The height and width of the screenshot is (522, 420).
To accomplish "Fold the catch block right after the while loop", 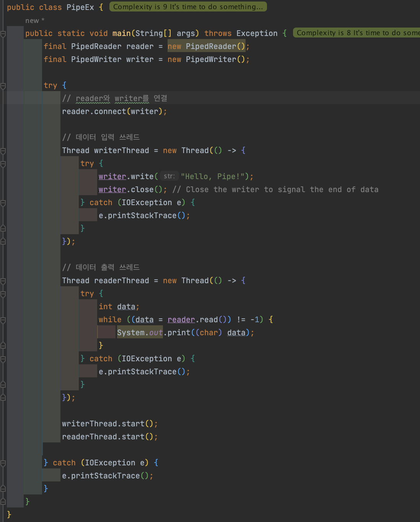I will coord(3,359).
